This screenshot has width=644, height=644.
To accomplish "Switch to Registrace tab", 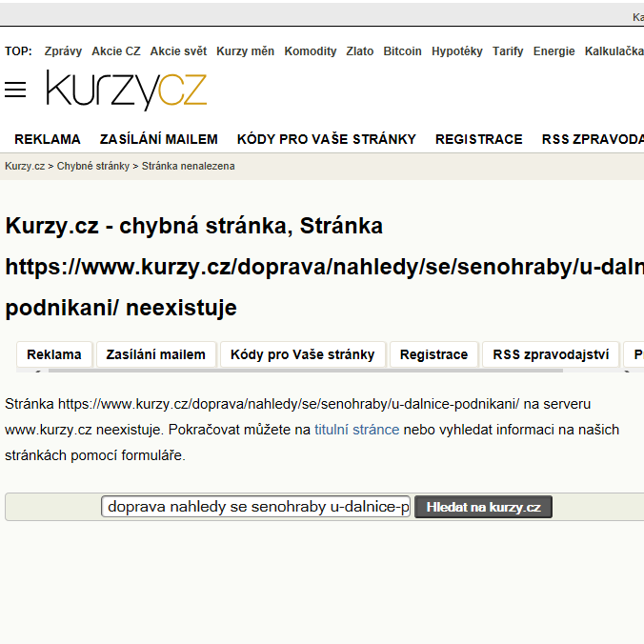I will pos(433,354).
